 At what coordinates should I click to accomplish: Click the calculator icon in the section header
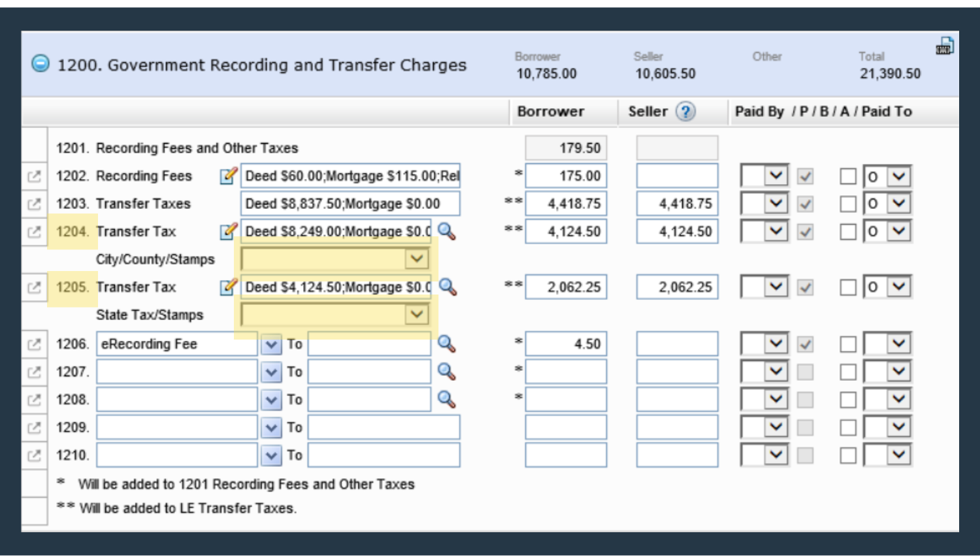click(944, 46)
